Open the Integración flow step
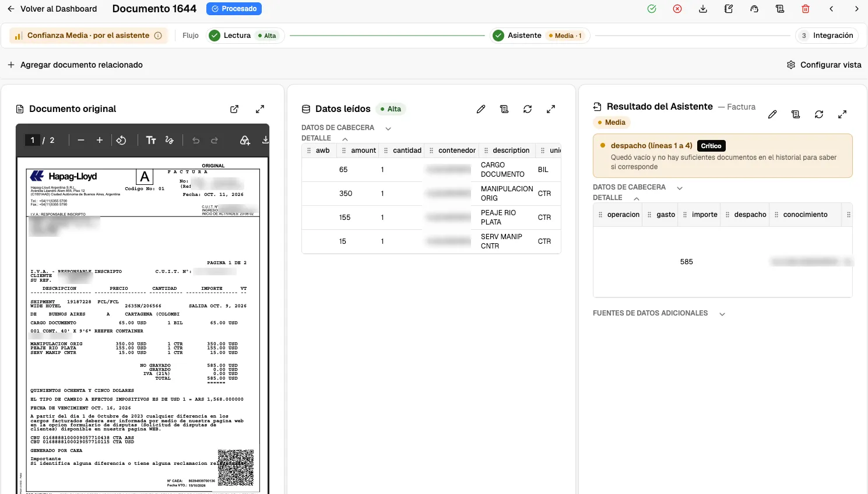Viewport: 868px width, 494px height. (827, 36)
